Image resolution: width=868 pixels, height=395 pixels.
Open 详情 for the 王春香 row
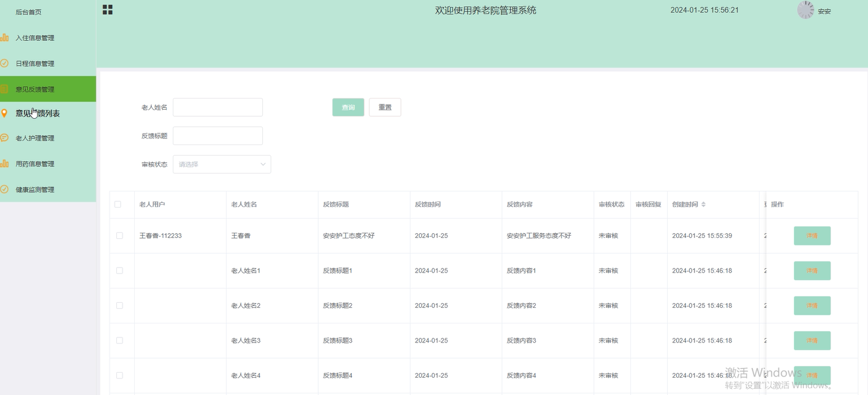812,236
